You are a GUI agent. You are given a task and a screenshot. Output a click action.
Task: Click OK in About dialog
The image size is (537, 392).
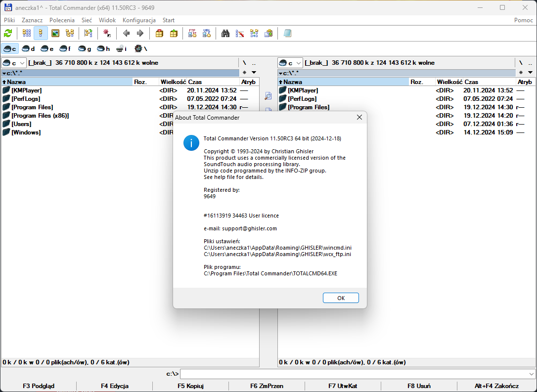tap(341, 298)
